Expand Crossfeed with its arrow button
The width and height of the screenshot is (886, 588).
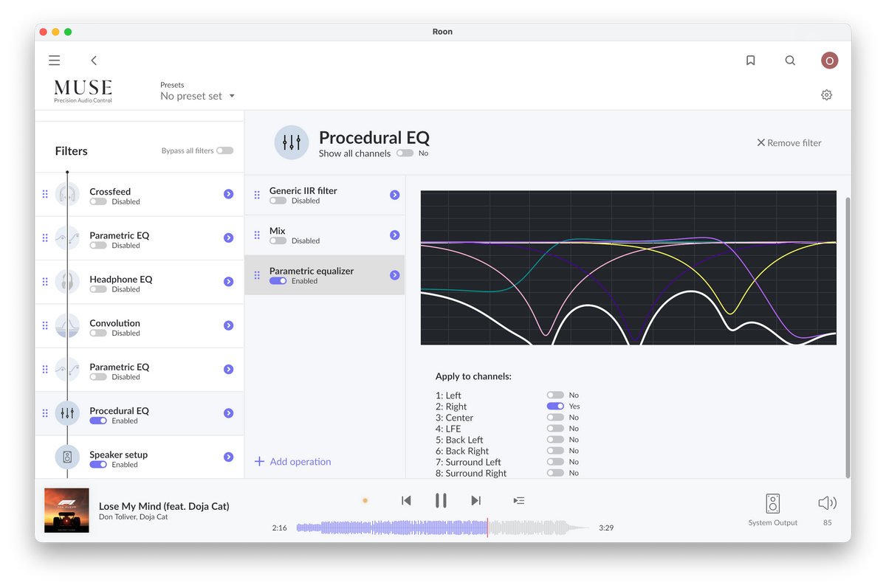228,194
